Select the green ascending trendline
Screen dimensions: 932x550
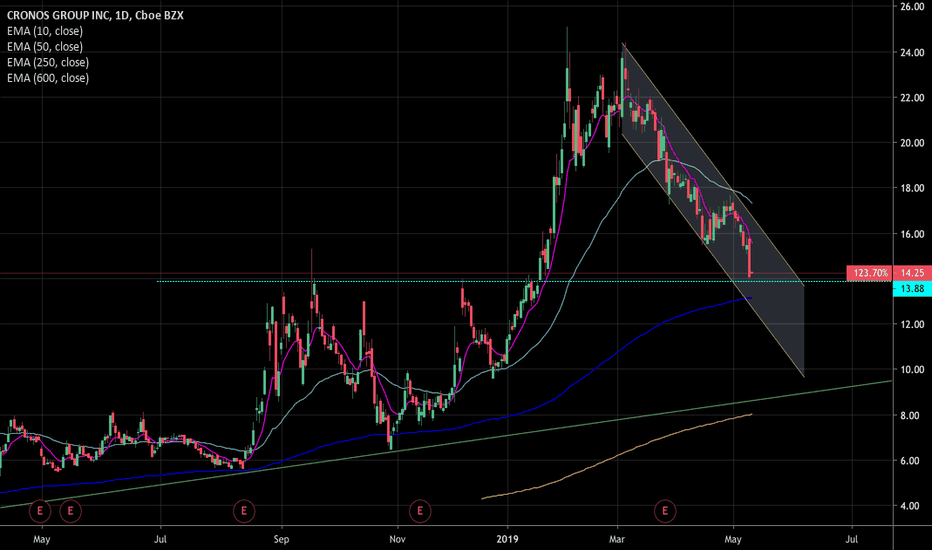click(x=446, y=444)
